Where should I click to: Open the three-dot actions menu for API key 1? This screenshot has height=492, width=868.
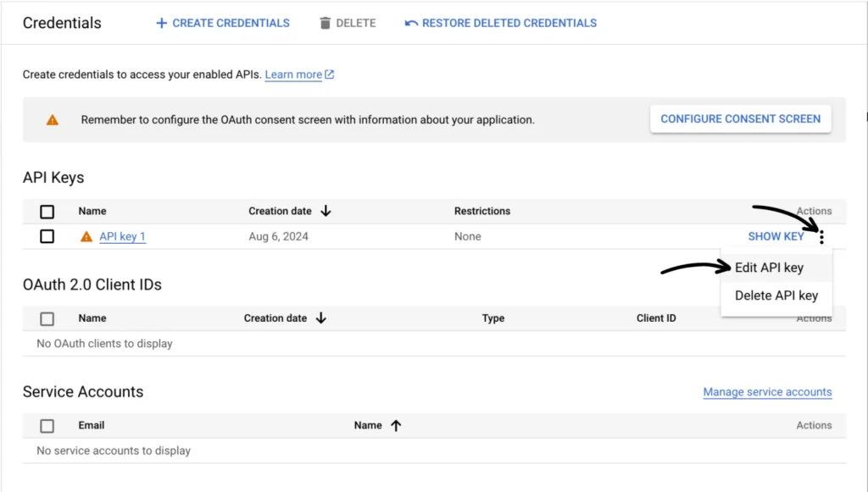(x=821, y=237)
